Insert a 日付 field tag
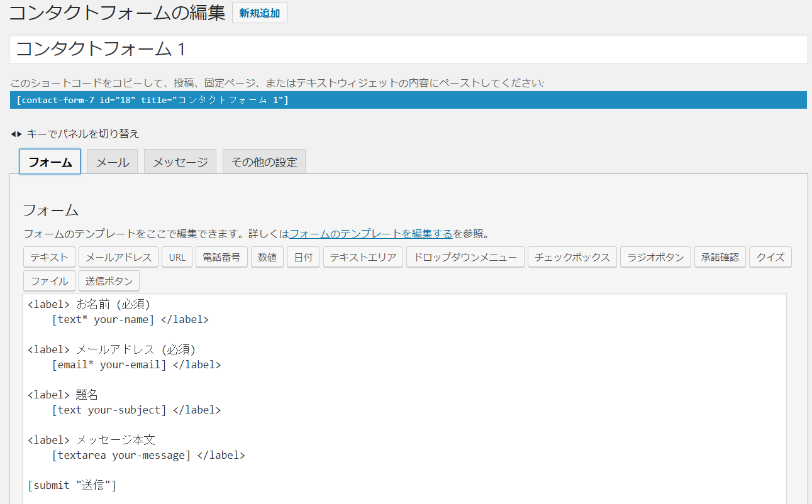Screen dimensions: 812x504 click(x=304, y=257)
